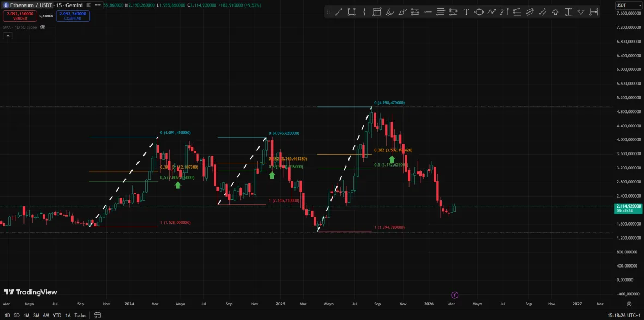This screenshot has height=320, width=644.
Task: Select the brush drawing tool
Action: [402, 12]
